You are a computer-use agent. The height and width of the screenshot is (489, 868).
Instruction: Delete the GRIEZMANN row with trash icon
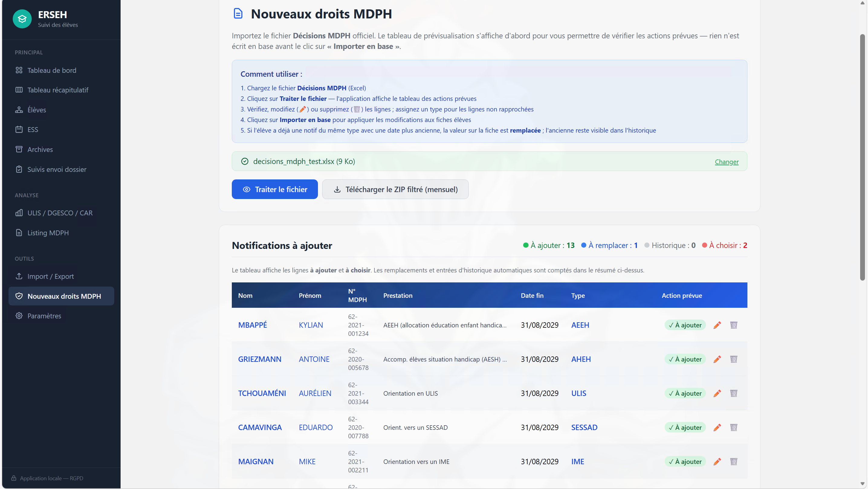tap(734, 359)
